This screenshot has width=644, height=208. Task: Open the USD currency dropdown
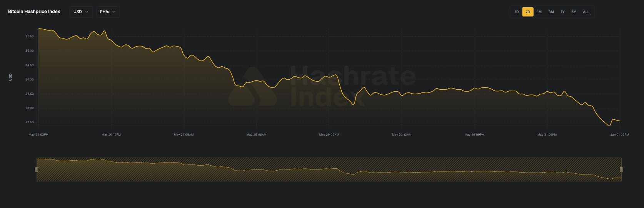click(x=81, y=12)
